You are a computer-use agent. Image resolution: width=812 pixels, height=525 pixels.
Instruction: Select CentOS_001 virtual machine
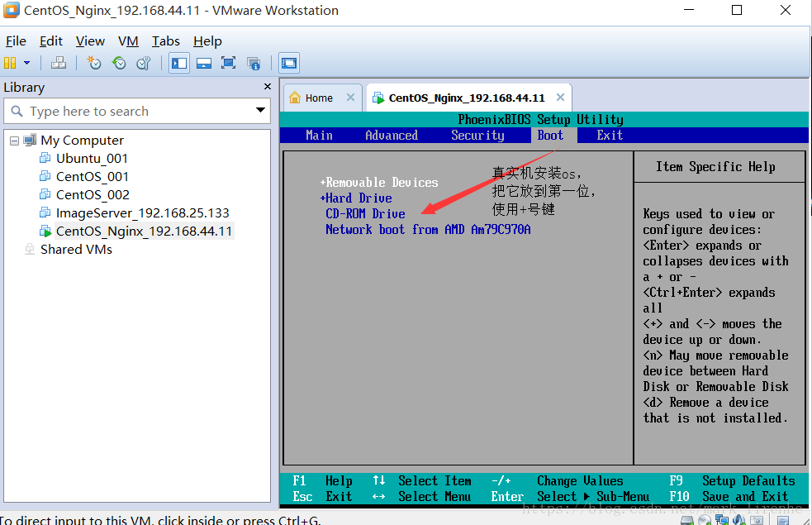(x=93, y=177)
